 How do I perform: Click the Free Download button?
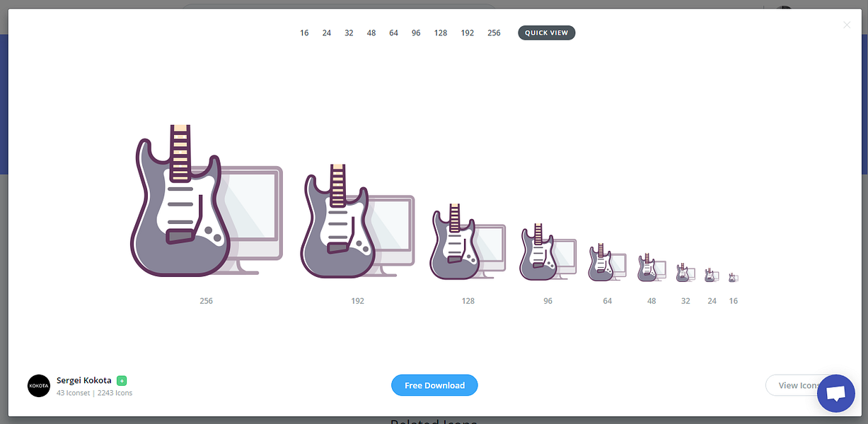[434, 385]
